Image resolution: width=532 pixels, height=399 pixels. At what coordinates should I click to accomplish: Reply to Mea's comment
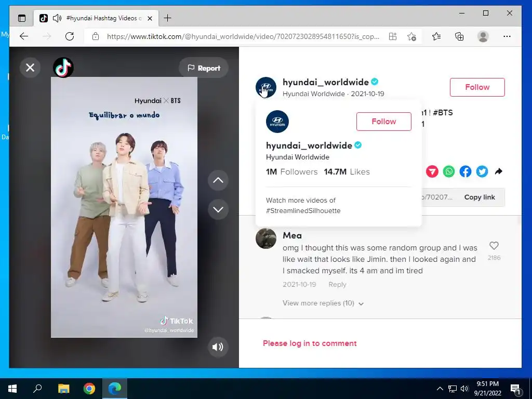coord(337,284)
